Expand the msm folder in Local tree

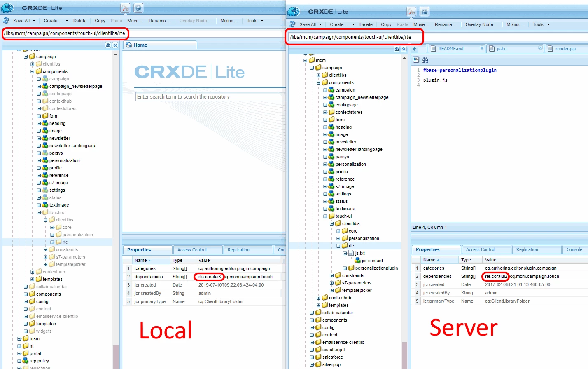[x=19, y=338]
